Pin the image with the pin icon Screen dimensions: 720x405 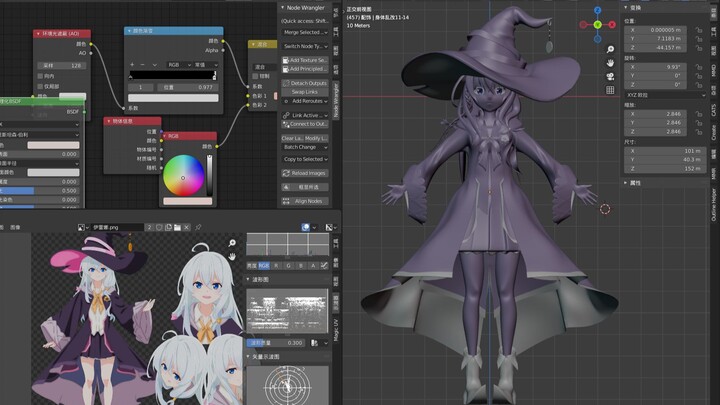point(198,227)
